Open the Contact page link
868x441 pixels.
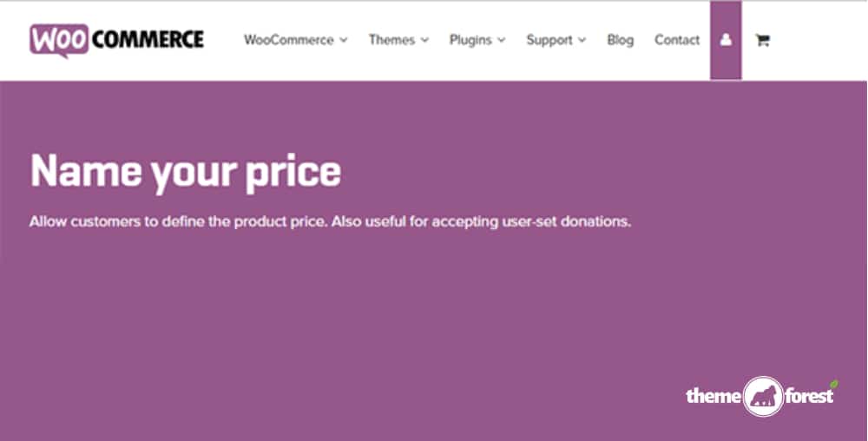pyautogui.click(x=677, y=40)
